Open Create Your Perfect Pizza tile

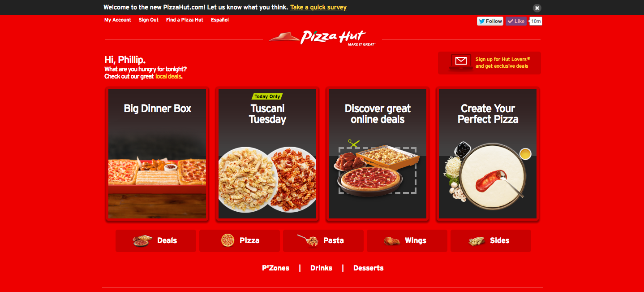(488, 154)
